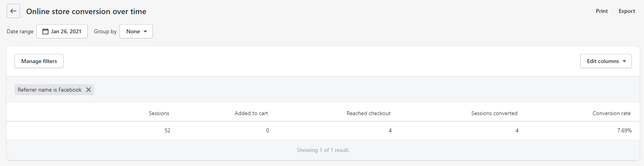This screenshot has width=644, height=166.
Task: Go back using the left arrow icon
Action: [13, 11]
